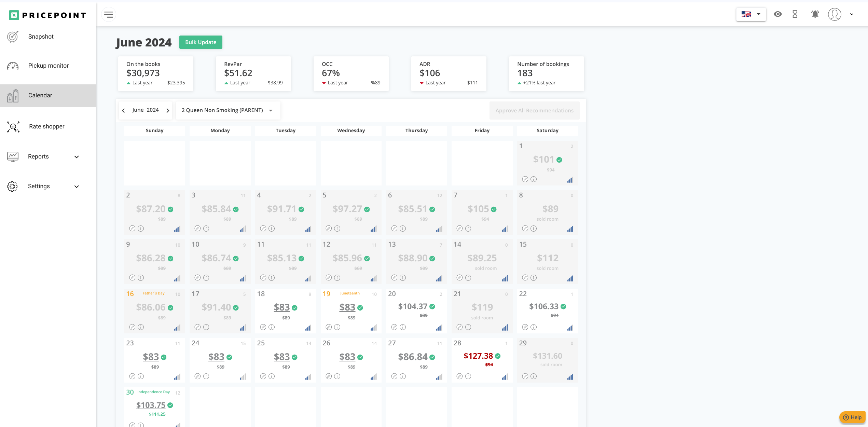Image resolution: width=868 pixels, height=427 pixels.
Task: Open the info icon on June 5
Action: (x=337, y=229)
